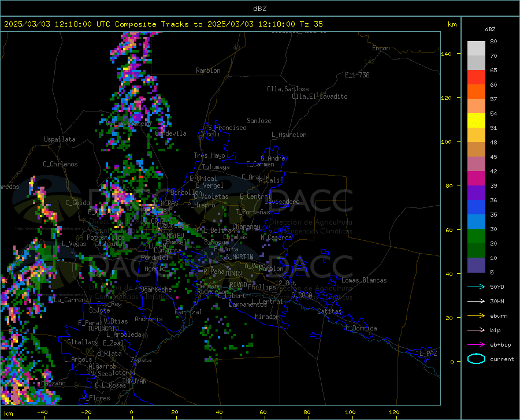Click the C_Chilenos map label
The image size is (520, 420).
coord(60,164)
